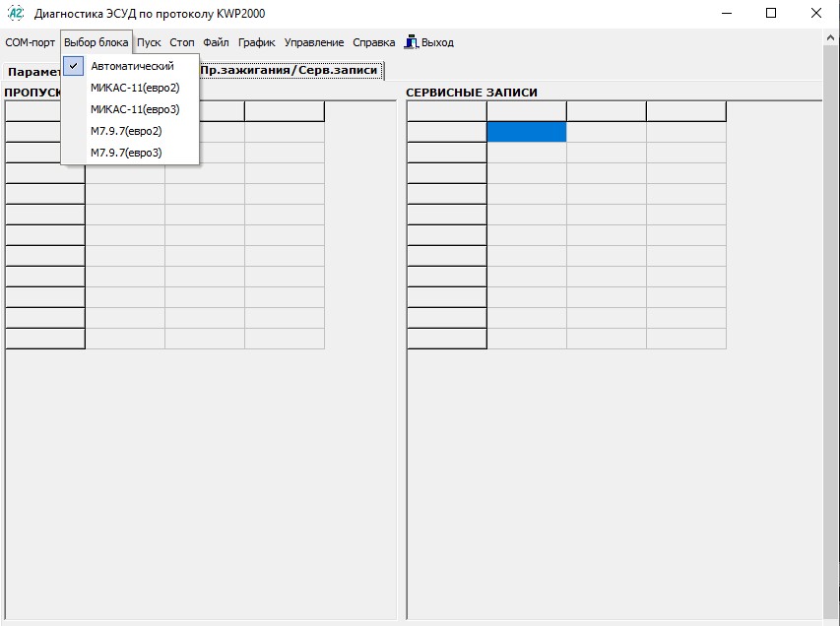840x626 pixels.
Task: Click the Выход menu label
Action: [437, 42]
